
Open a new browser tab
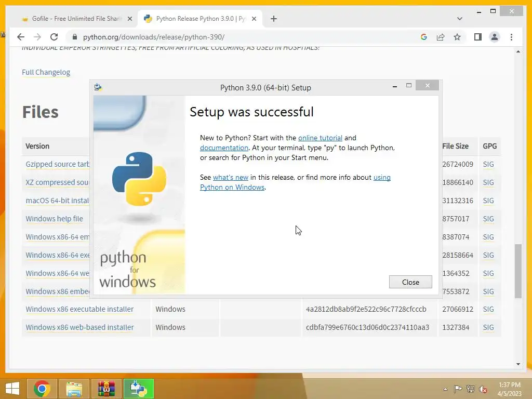coord(273,19)
